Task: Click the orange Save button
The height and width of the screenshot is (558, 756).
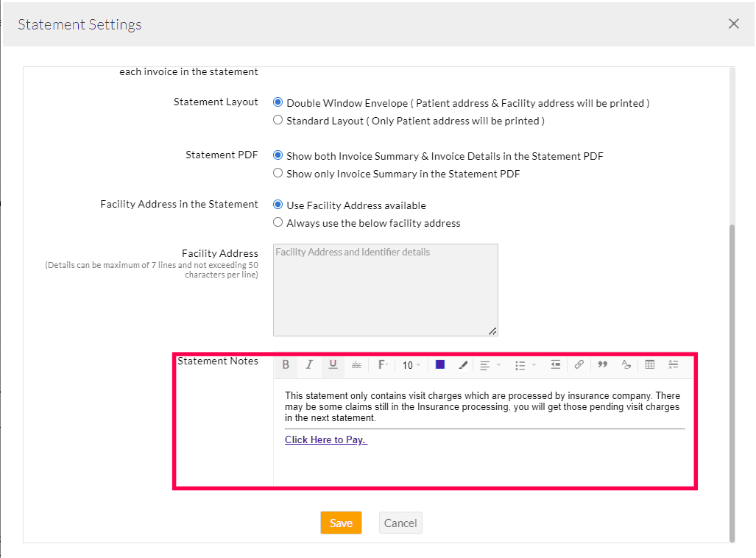Action: [x=341, y=523]
